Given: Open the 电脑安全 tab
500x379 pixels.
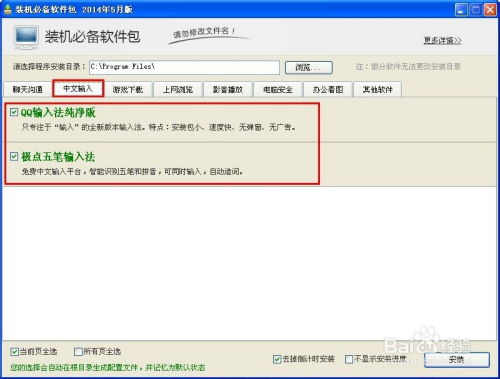Looking at the screenshot, I should 278,89.
